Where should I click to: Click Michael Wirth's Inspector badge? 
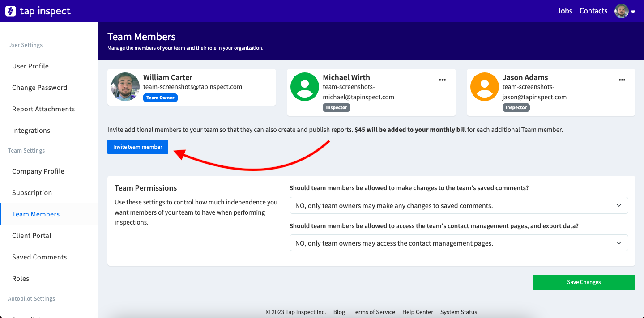(x=337, y=108)
